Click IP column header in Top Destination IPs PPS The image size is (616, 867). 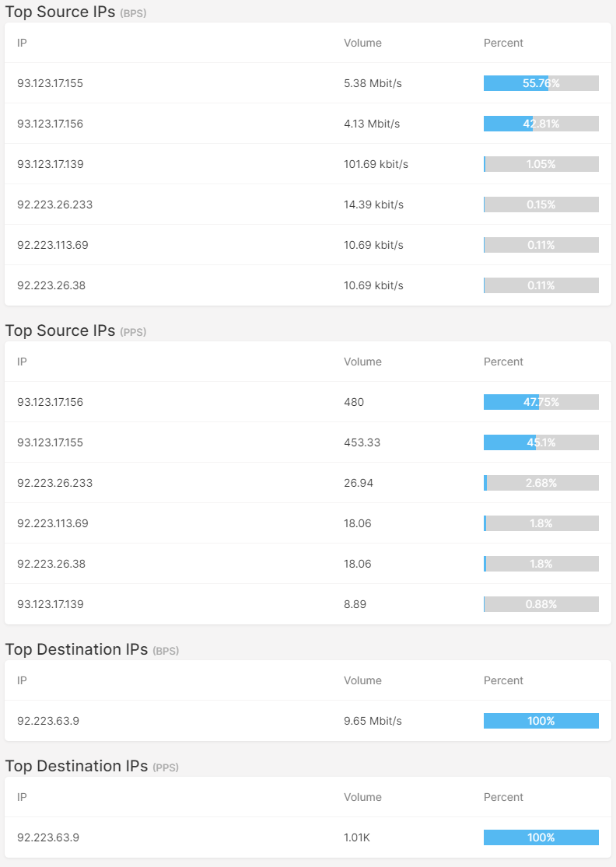tap(22, 797)
